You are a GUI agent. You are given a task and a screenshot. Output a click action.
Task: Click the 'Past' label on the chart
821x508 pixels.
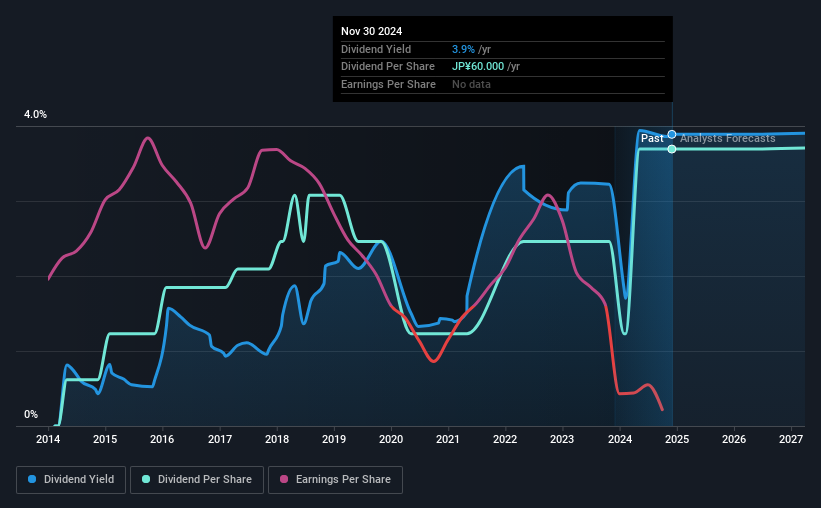tap(652, 138)
